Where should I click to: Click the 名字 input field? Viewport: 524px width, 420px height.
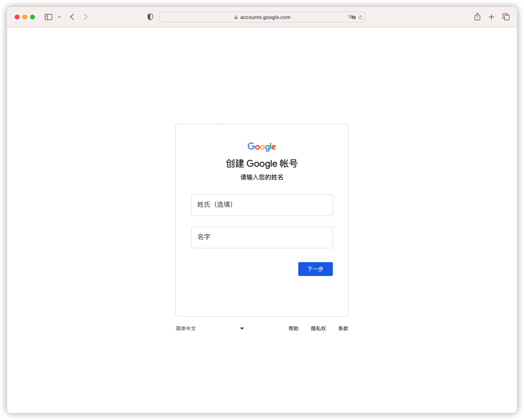point(262,238)
